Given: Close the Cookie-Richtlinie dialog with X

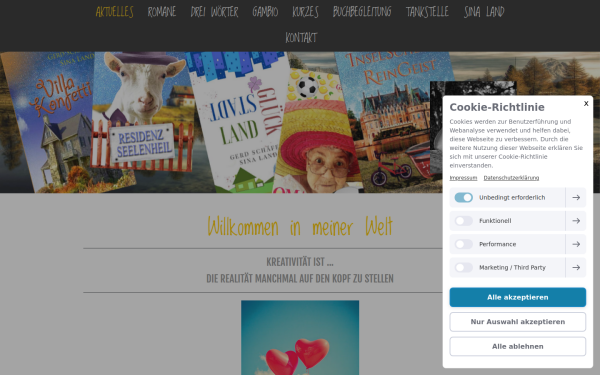Looking at the screenshot, I should point(586,103).
